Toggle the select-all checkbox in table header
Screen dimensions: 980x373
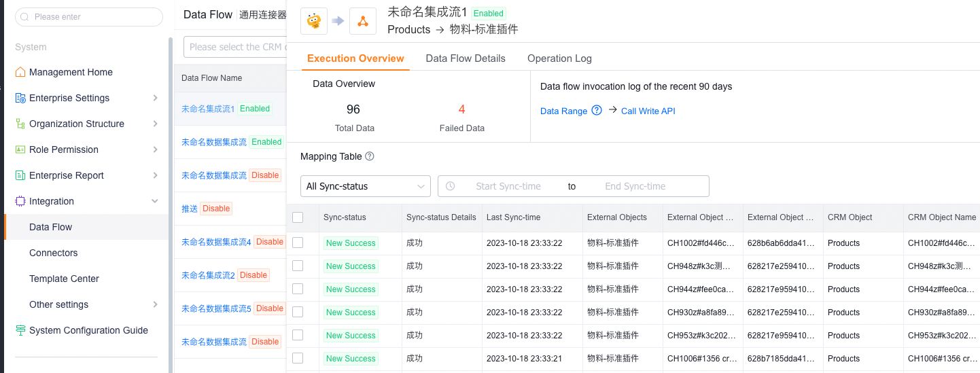(298, 217)
